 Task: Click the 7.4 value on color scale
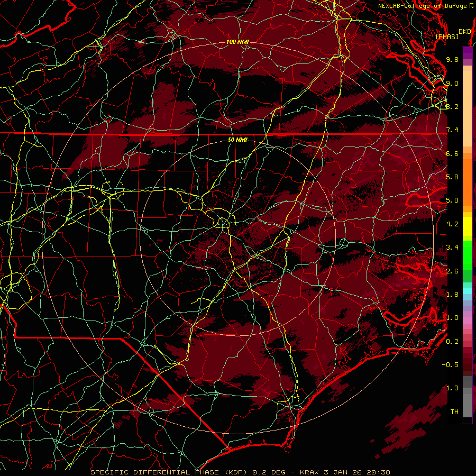pos(452,130)
